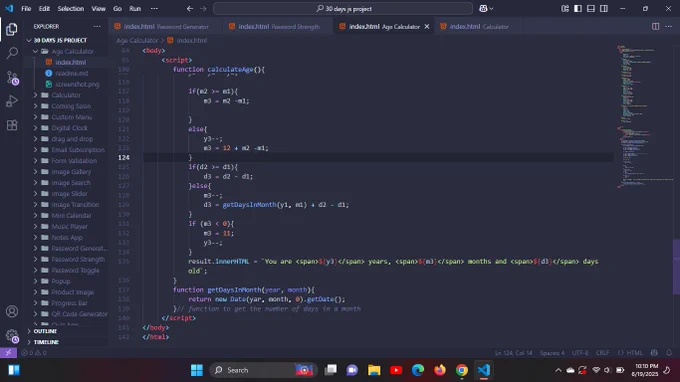The height and width of the screenshot is (382, 680).
Task: Open Firefox from taskbar
Action: (440, 370)
